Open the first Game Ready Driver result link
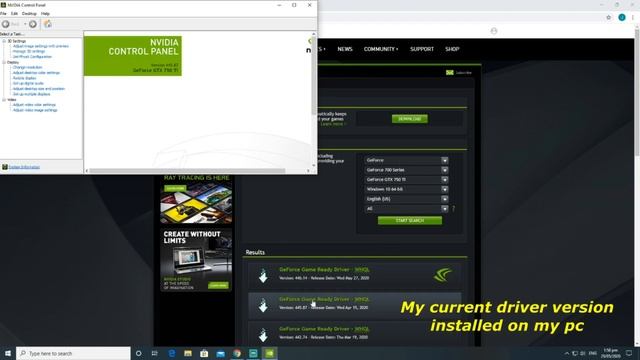 pos(324,270)
